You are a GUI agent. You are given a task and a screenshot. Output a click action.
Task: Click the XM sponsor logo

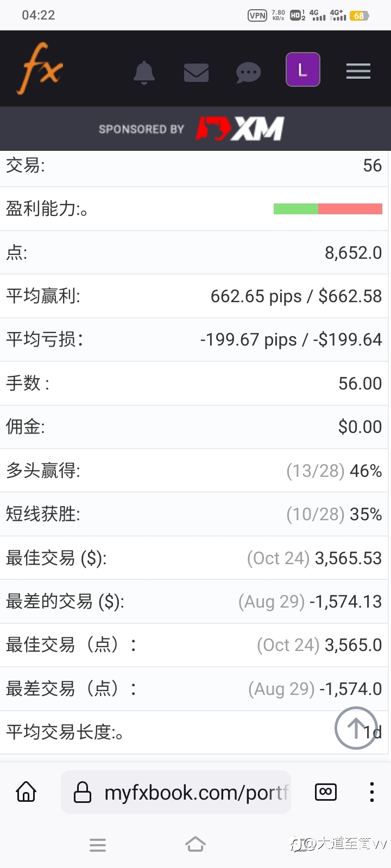240,129
